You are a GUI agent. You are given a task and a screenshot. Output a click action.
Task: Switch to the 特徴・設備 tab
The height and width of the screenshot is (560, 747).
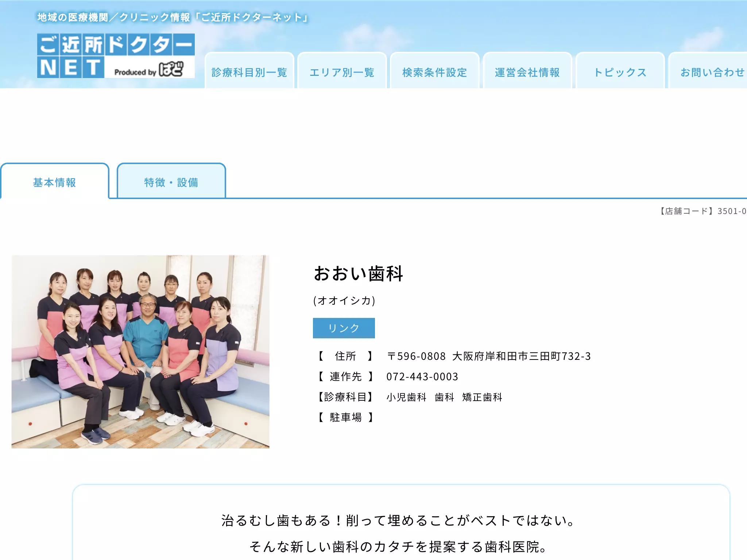click(171, 182)
